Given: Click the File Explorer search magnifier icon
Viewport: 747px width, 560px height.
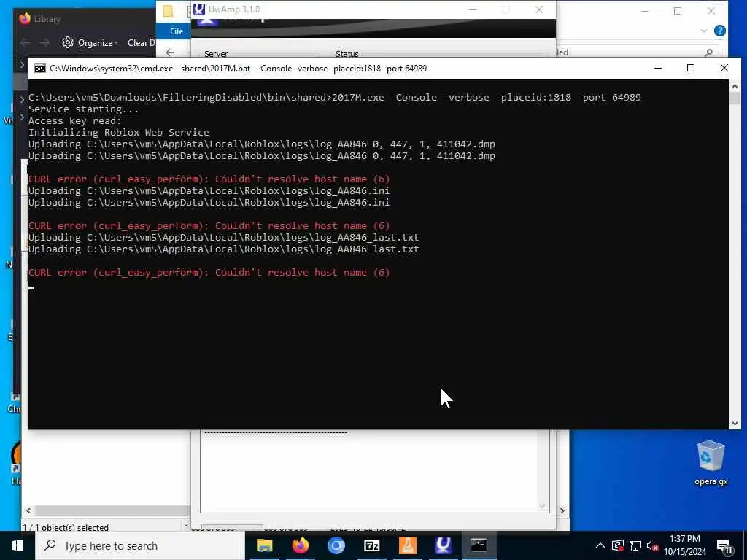Looking at the screenshot, I should click(x=709, y=52).
